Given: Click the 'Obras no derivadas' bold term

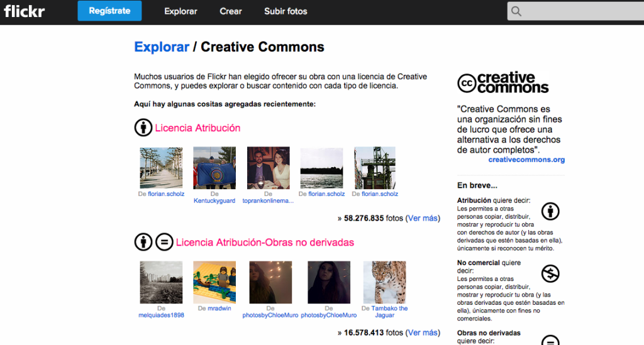Looking at the screenshot, I should 489,332.
